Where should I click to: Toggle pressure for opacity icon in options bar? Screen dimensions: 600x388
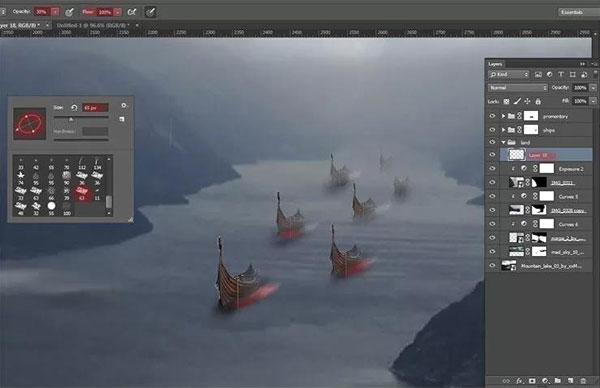[x=69, y=12]
